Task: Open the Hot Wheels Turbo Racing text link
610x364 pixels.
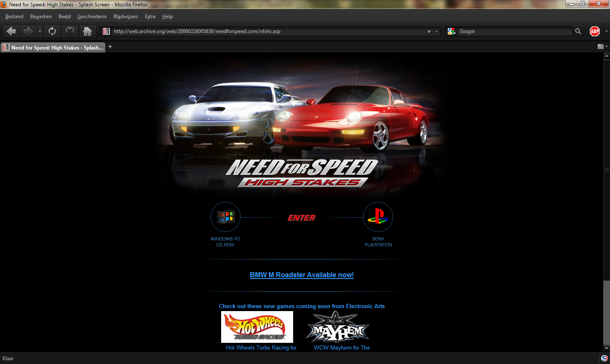Action: (x=261, y=348)
